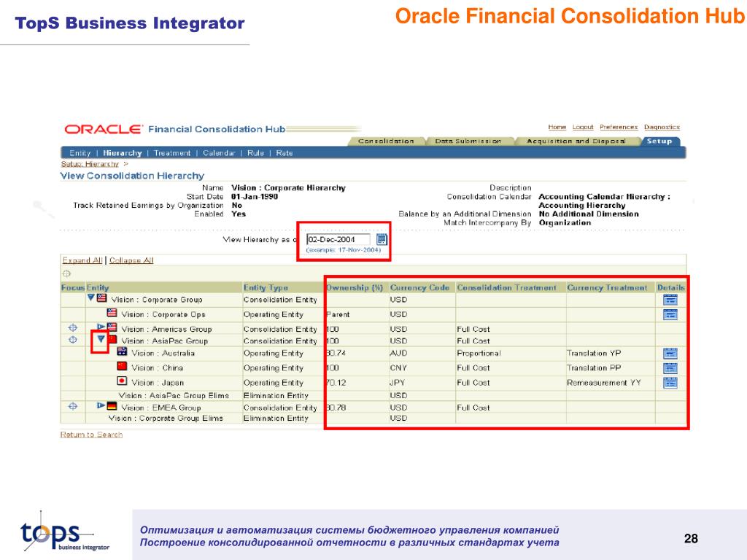
Task: Open details icon for Vision : Corporate Ops
Action: pos(670,314)
